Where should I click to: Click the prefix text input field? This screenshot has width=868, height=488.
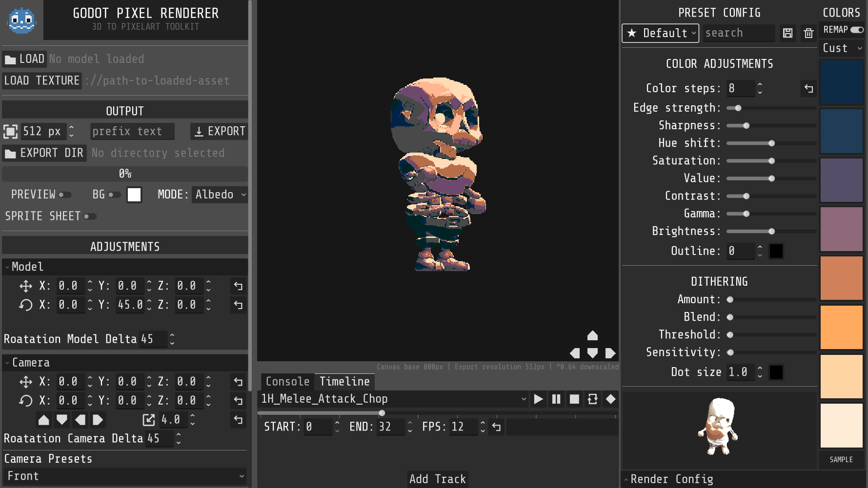(132, 132)
